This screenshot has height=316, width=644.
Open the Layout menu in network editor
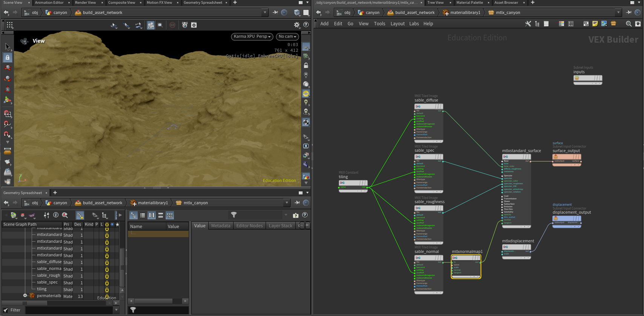point(397,24)
